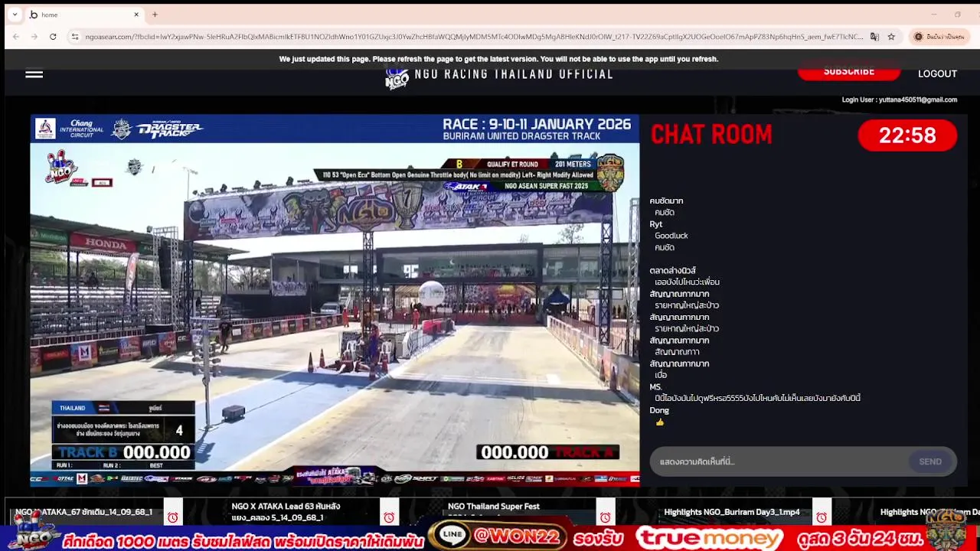Open the browser profile button

[x=939, y=37]
